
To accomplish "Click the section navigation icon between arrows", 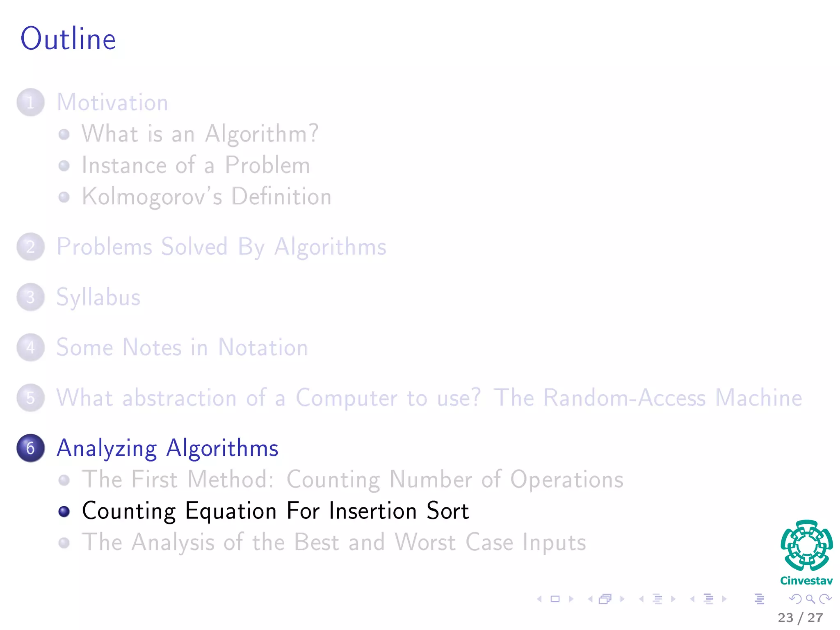I will (x=708, y=599).
